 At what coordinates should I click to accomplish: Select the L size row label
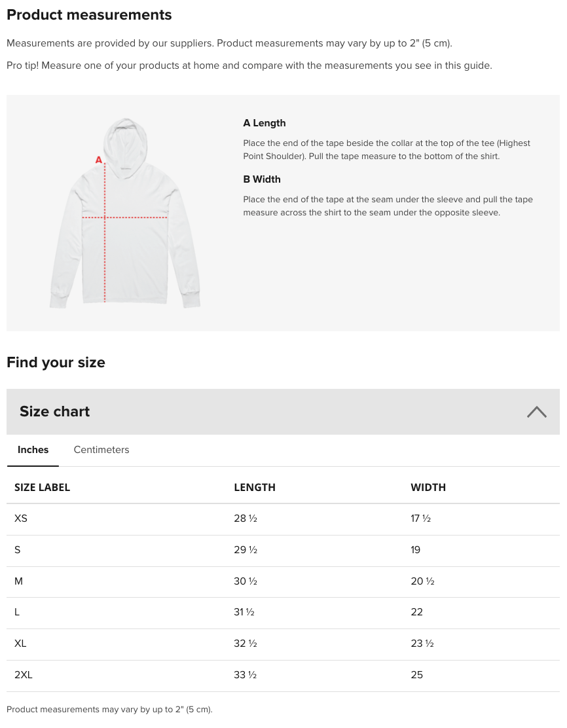coord(17,612)
